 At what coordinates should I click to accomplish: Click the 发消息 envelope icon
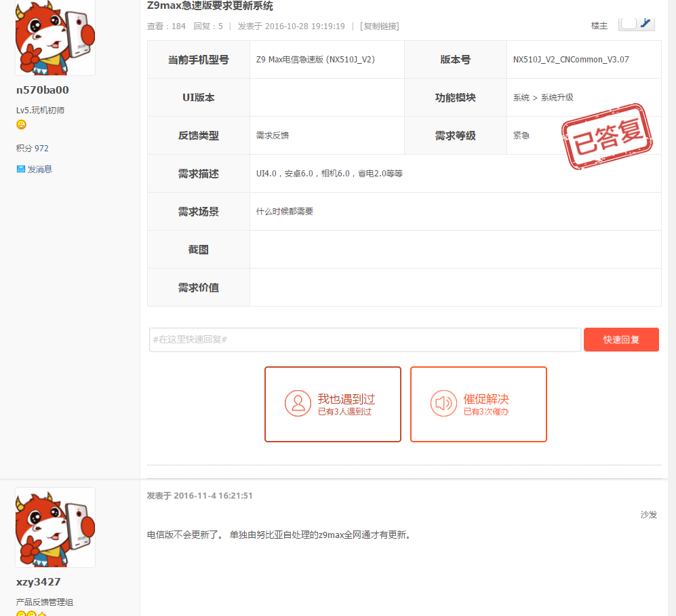[21, 169]
